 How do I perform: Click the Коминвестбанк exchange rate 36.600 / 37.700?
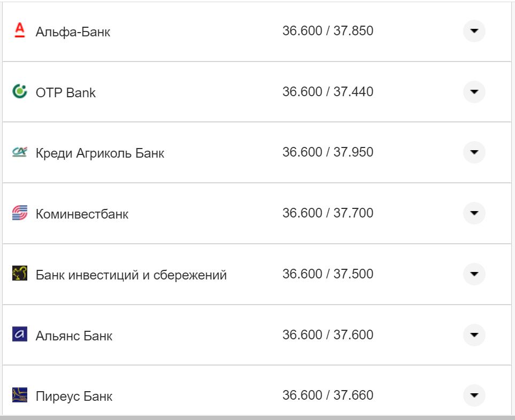tap(328, 213)
